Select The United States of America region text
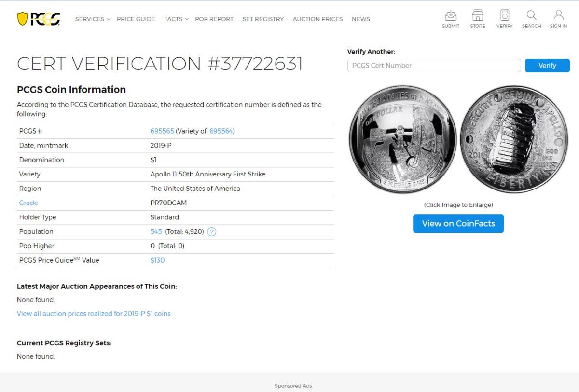This screenshot has height=392, width=579. click(195, 189)
